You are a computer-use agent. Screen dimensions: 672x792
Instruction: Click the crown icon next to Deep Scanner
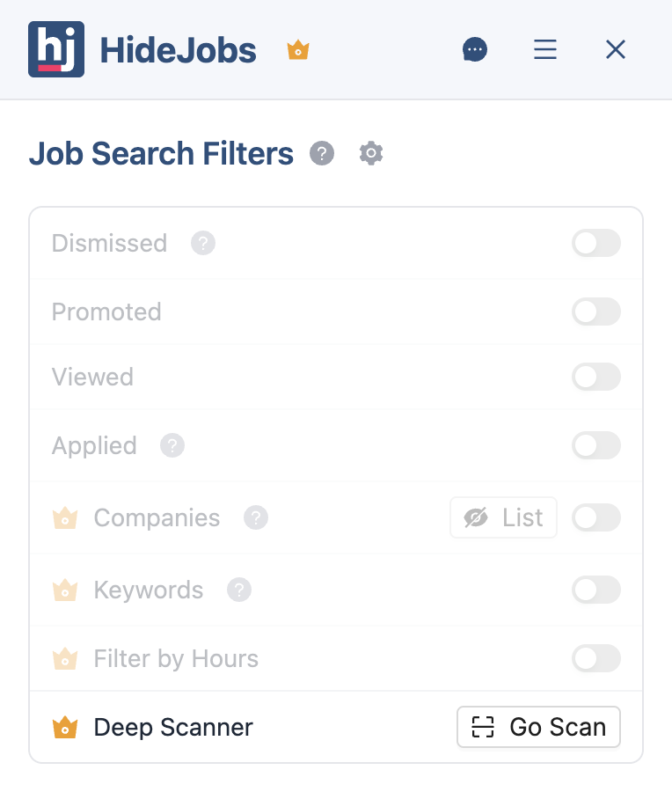point(65,727)
